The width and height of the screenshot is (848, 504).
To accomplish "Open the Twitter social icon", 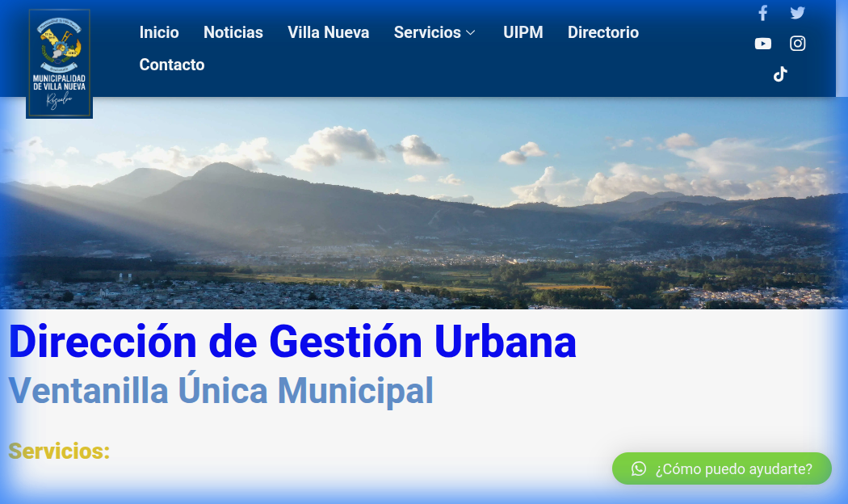I will (x=797, y=13).
